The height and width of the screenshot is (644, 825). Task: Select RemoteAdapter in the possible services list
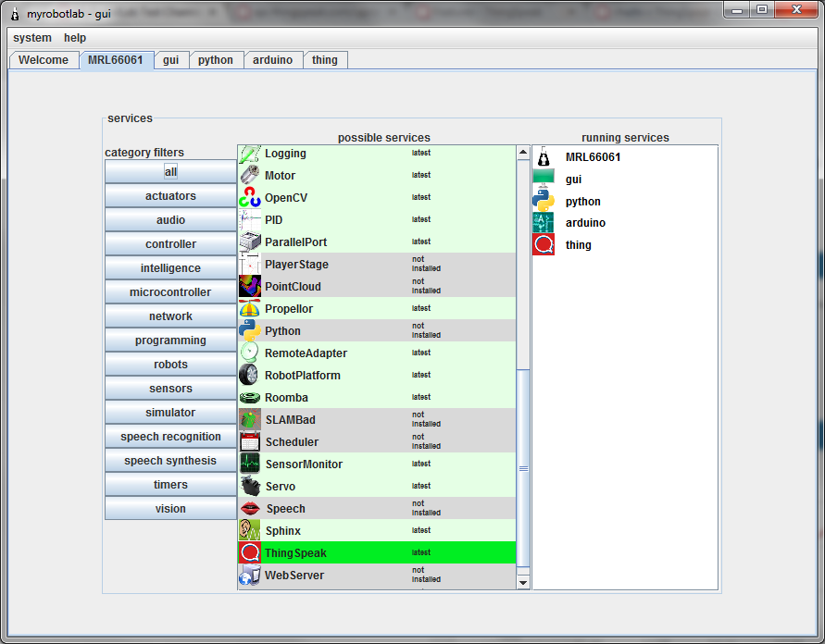(306, 353)
